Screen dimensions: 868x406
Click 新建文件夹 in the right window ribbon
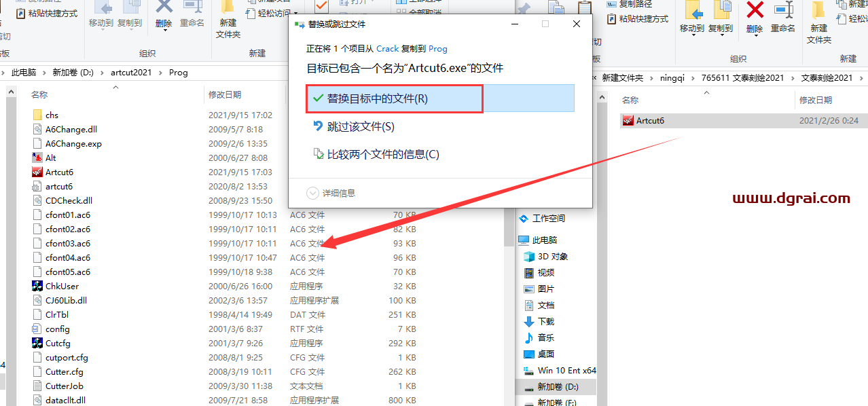tap(819, 23)
